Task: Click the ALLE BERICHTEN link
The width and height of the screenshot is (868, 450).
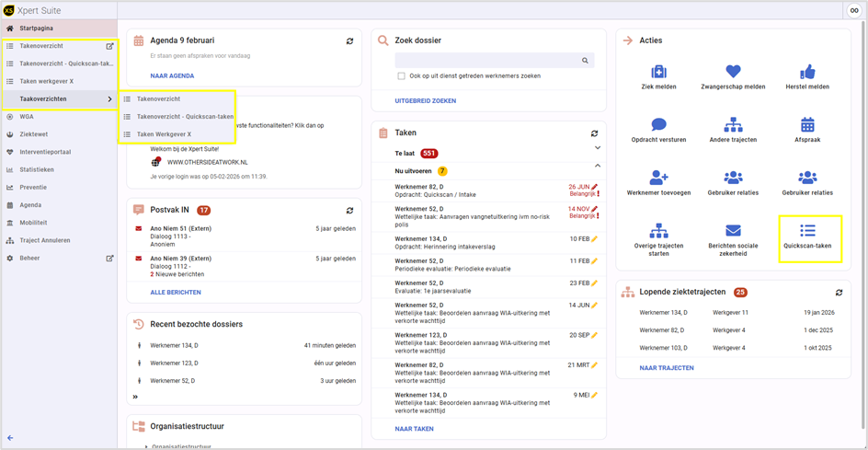Action: [x=176, y=292]
